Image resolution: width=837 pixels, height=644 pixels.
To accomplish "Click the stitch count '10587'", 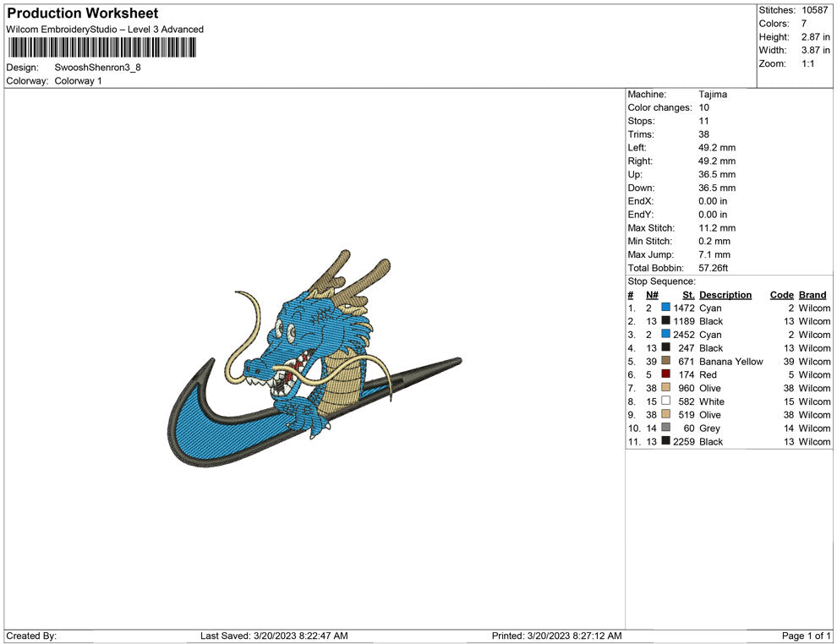I will click(814, 10).
